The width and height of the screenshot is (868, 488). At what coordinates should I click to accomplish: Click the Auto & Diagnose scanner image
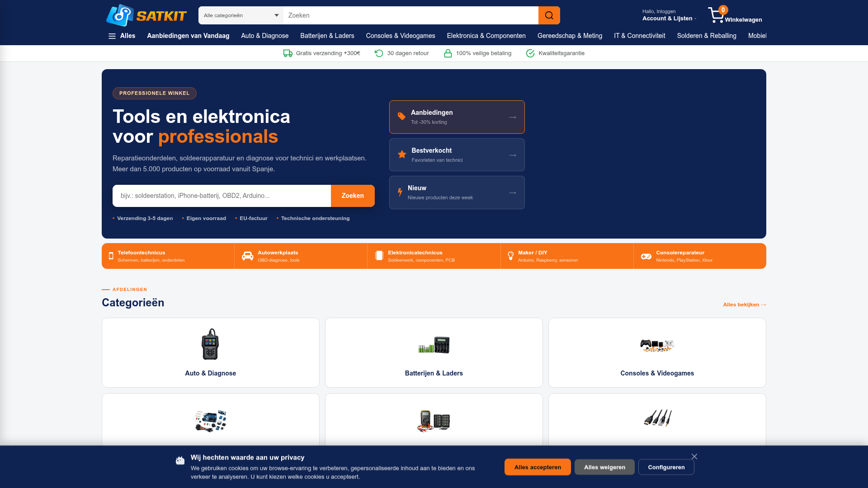(210, 344)
